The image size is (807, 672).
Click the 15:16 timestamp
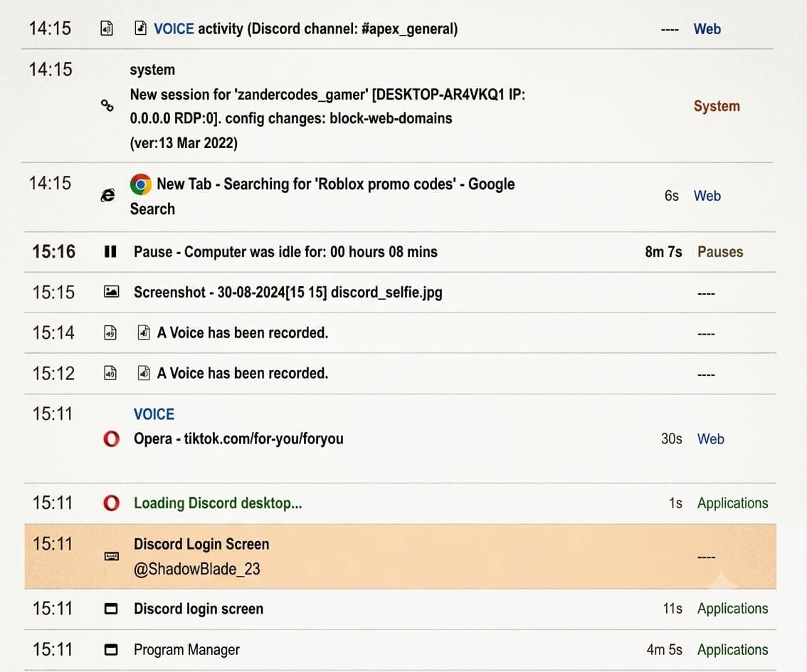tap(53, 252)
